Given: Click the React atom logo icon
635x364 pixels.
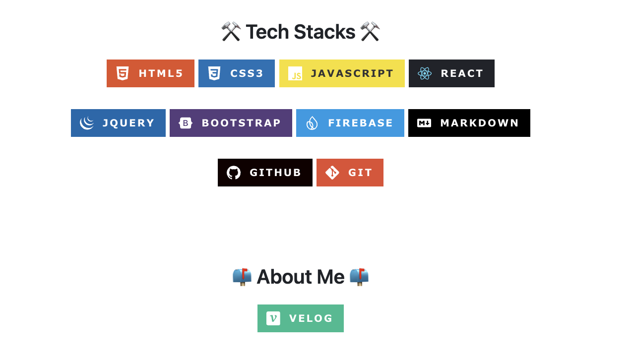Looking at the screenshot, I should [x=425, y=73].
